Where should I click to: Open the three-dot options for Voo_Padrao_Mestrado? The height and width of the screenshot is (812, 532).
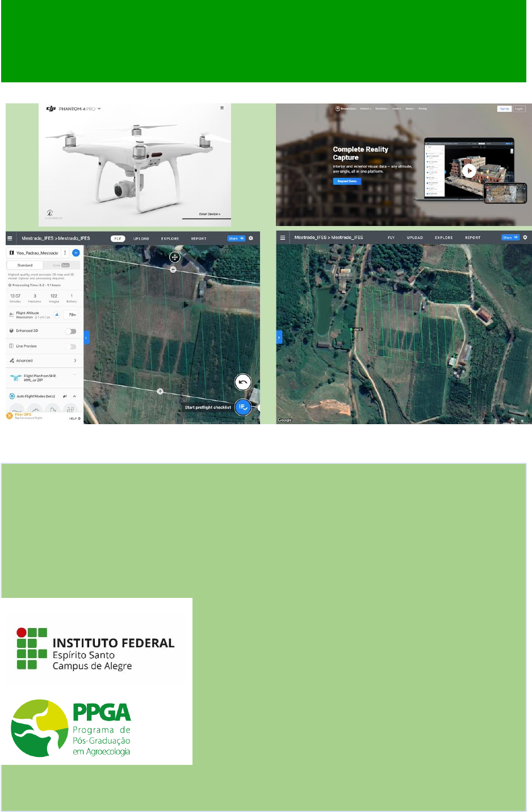(x=65, y=253)
